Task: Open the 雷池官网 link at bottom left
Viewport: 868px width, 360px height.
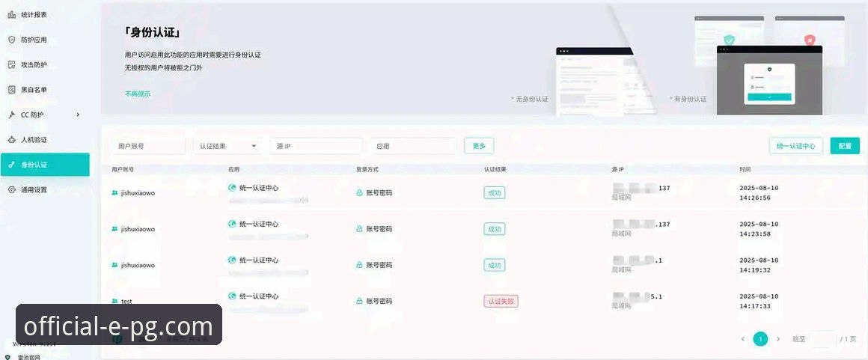Action: (x=28, y=357)
